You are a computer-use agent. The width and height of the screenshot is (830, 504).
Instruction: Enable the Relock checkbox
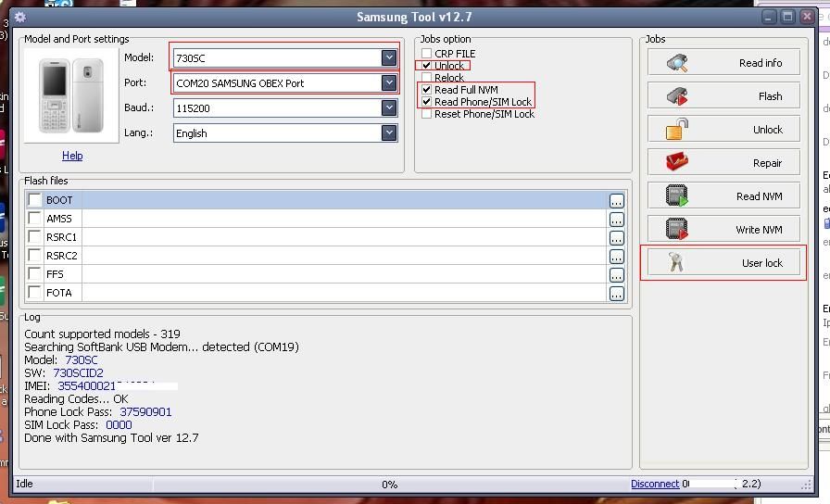pos(427,78)
